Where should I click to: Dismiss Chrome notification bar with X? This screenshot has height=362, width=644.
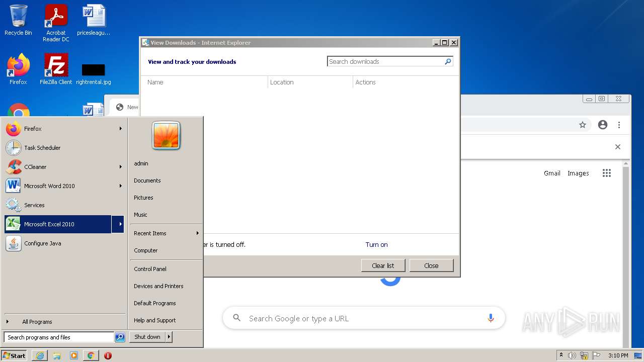618,147
